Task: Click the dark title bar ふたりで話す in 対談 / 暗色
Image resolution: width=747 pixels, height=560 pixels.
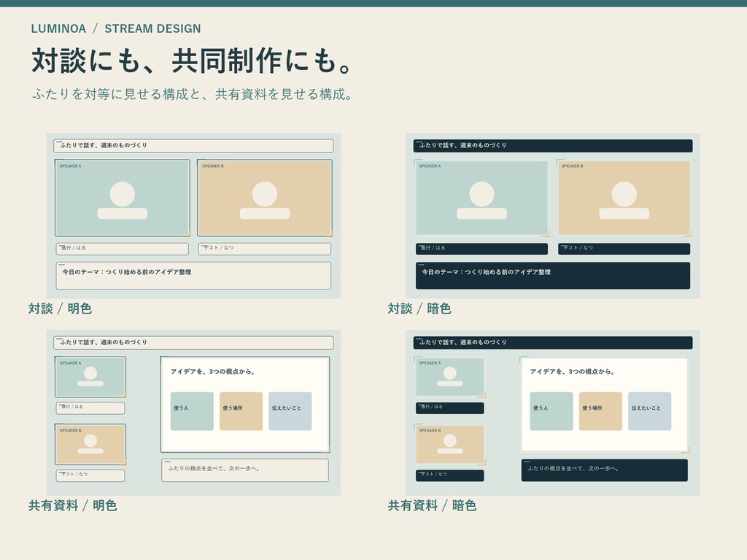Action: 553,146
